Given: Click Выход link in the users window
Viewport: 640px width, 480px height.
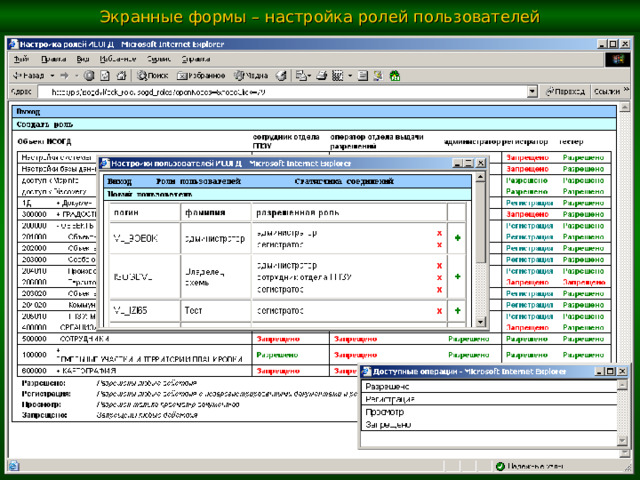Looking at the screenshot, I should click(120, 181).
